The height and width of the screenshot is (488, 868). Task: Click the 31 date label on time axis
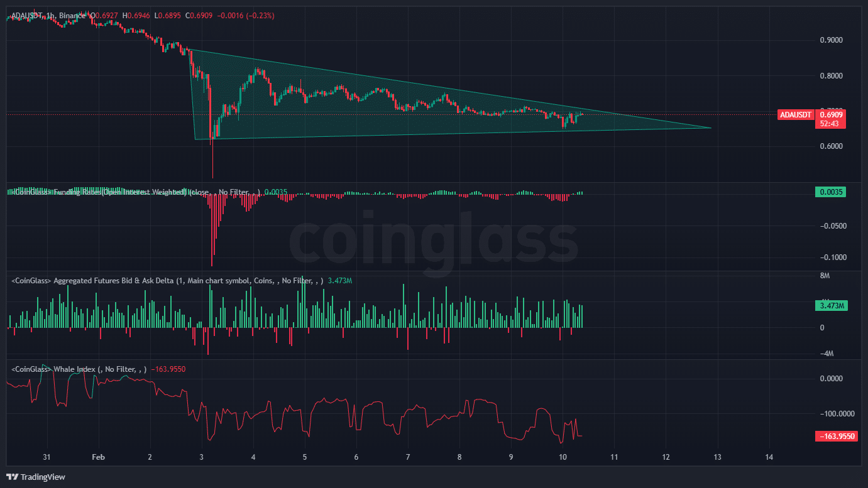(x=46, y=457)
